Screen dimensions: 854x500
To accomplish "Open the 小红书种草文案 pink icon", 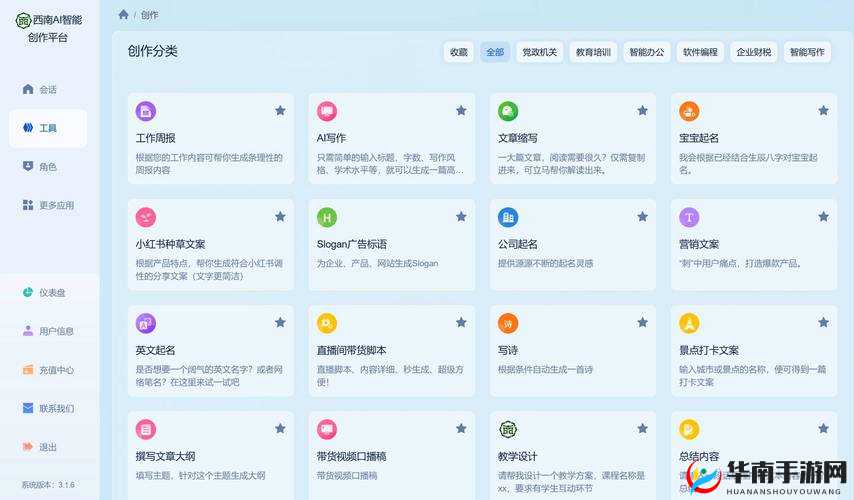I will (145, 217).
